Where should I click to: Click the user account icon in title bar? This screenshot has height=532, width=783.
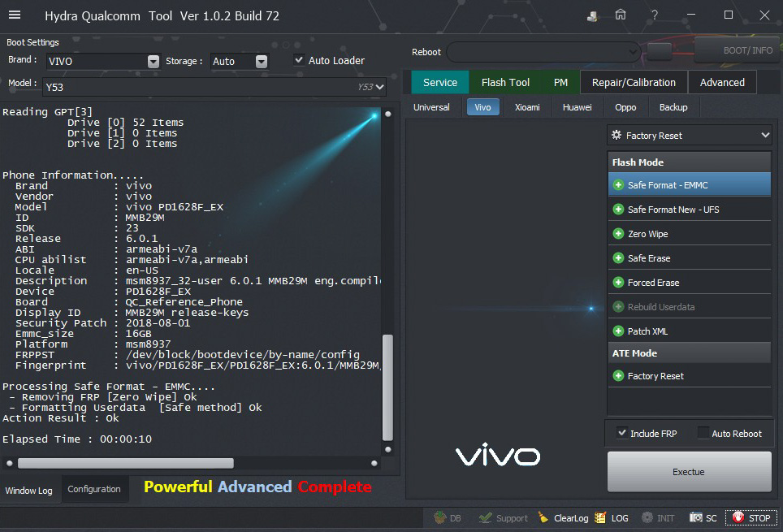(x=593, y=15)
